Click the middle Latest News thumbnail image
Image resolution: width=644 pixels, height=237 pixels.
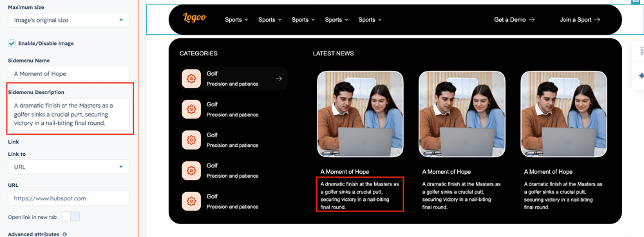click(x=462, y=114)
